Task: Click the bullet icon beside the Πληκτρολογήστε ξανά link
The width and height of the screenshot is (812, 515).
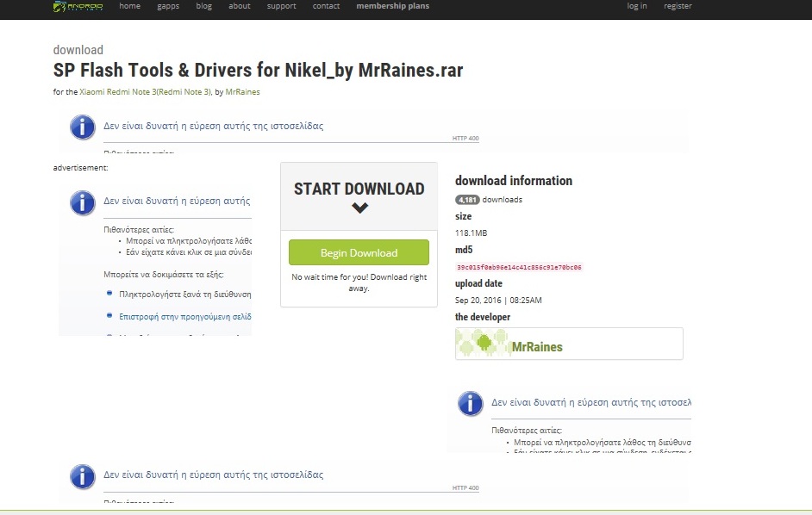Action: (109, 294)
